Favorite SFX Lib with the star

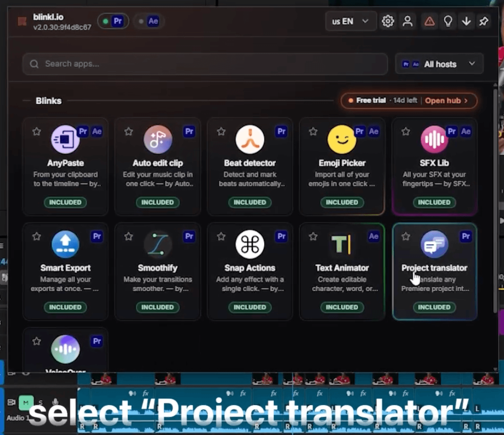tap(406, 131)
